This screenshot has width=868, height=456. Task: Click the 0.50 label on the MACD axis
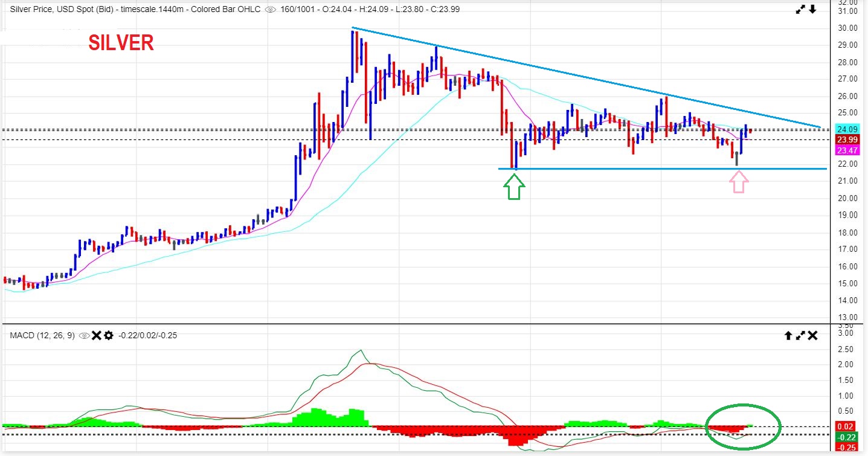(x=846, y=411)
